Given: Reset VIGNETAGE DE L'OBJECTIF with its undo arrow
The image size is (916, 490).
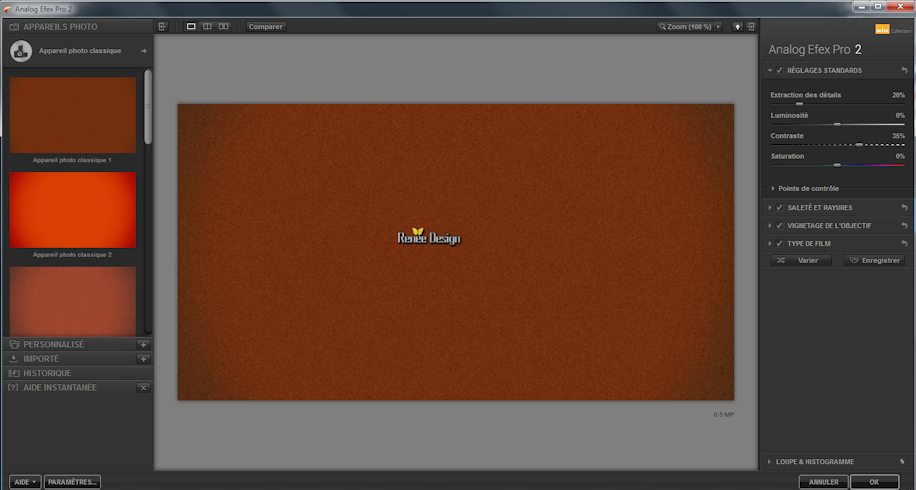Looking at the screenshot, I should tap(904, 225).
